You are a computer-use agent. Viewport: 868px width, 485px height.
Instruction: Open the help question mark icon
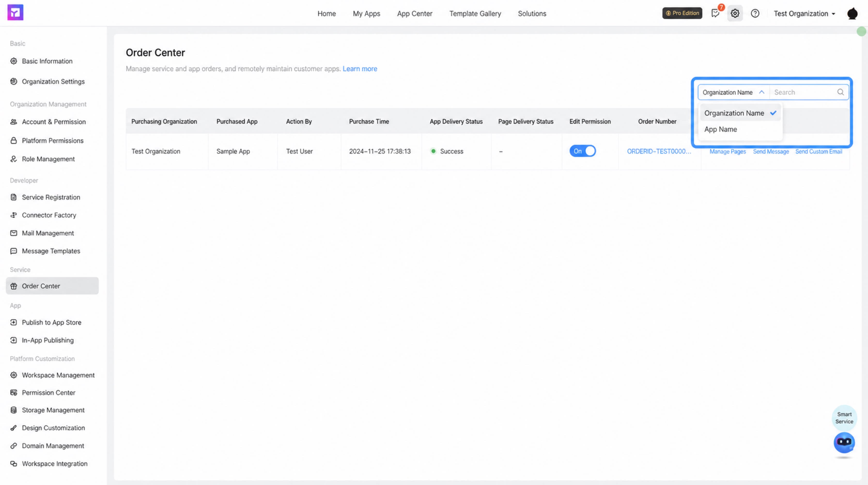pyautogui.click(x=755, y=14)
